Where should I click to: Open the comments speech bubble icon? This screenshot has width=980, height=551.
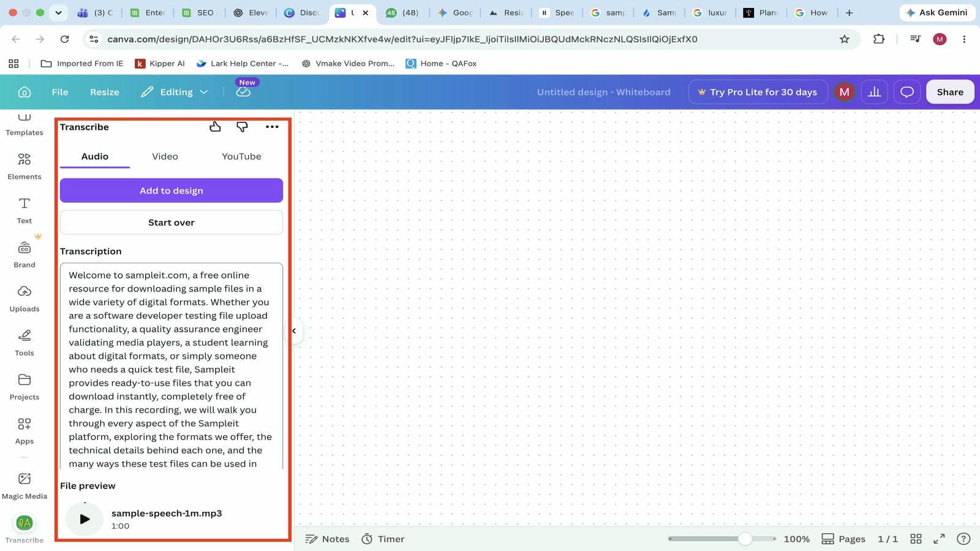[907, 92]
